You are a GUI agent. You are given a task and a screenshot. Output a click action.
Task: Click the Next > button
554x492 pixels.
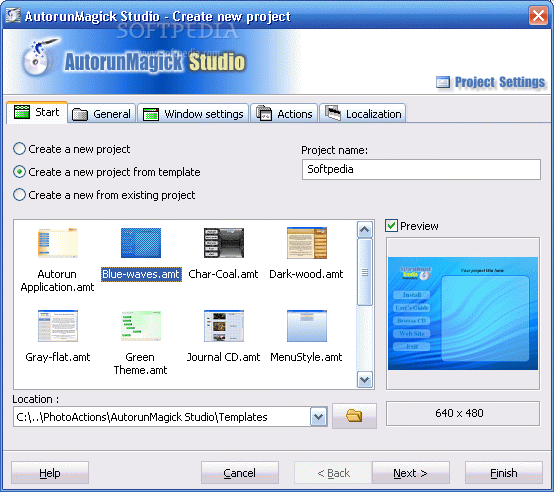click(411, 473)
